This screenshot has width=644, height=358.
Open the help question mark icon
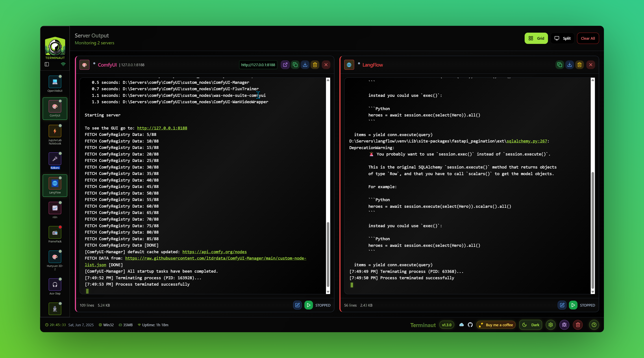click(x=594, y=325)
